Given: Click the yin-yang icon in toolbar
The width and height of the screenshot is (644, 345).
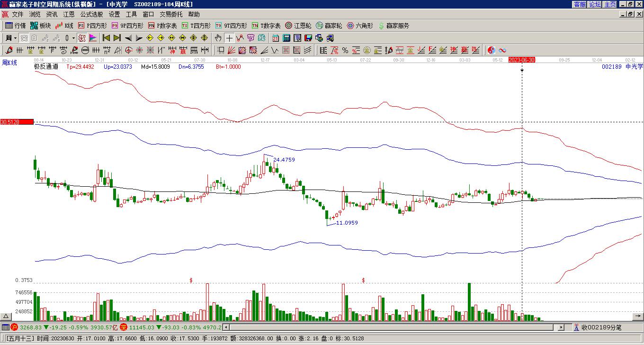Looking at the screenshot, I should click(x=492, y=50).
